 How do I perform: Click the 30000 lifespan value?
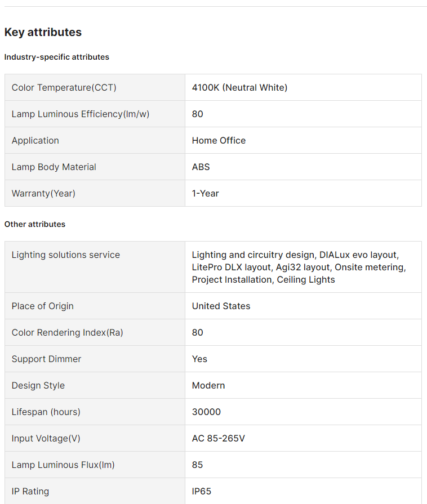point(206,412)
